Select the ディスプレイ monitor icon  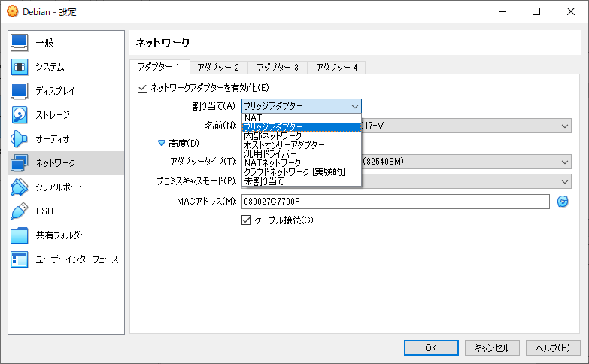click(x=19, y=91)
